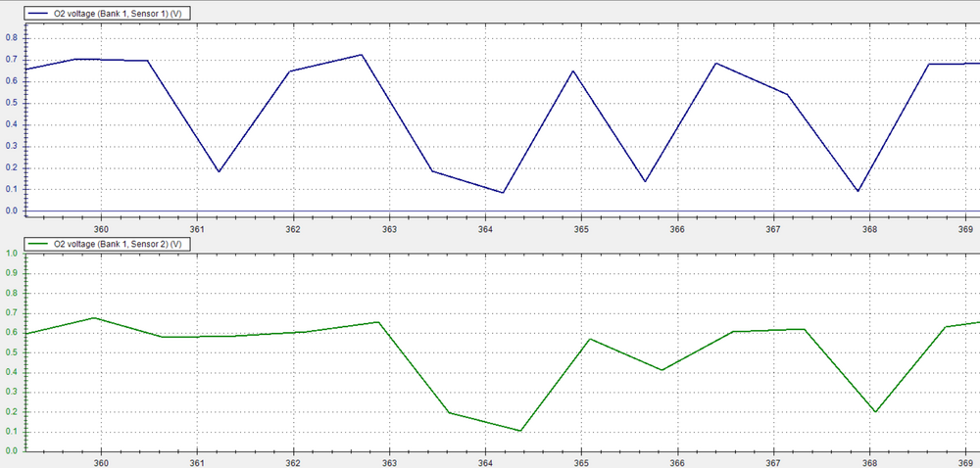Click the green trace's peak just before 360
980x468 pixels.
coord(94,317)
